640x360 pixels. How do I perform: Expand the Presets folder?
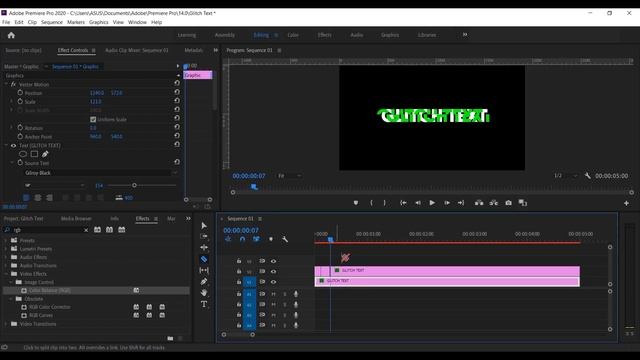tap(6, 240)
